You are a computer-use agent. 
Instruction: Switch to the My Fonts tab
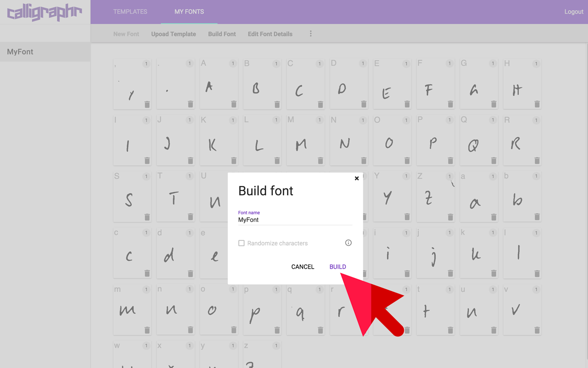coord(189,11)
